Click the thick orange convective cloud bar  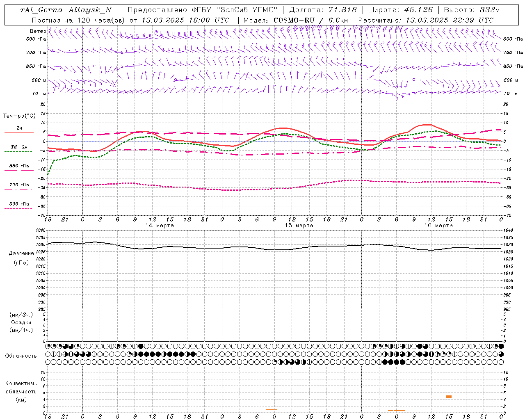(x=449, y=397)
